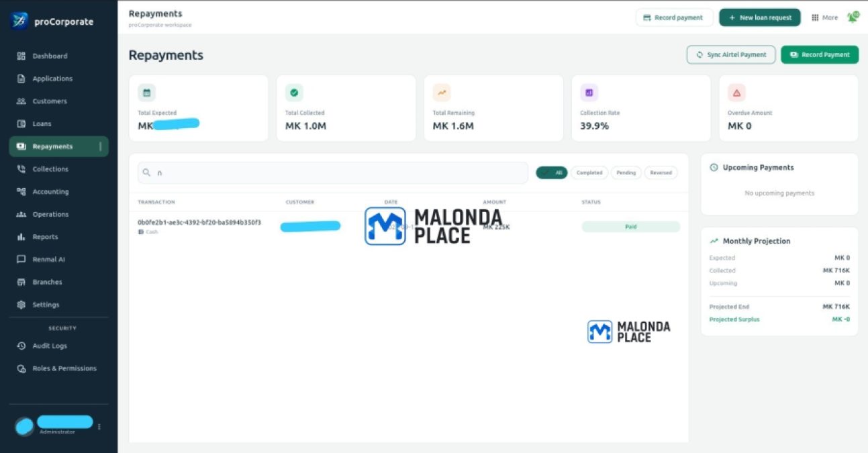Click the Roles & Permissions icon
Viewport: 868px width, 453px height.
tap(21, 368)
